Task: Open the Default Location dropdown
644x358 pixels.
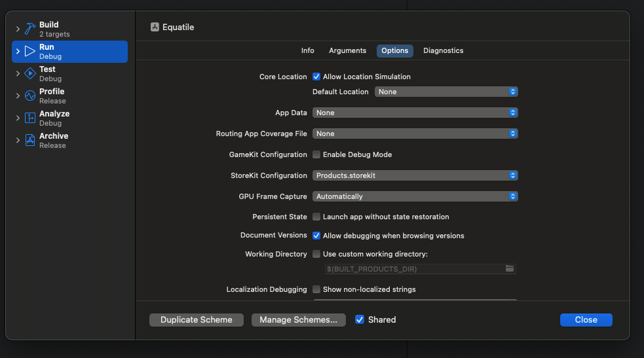Action: point(446,92)
